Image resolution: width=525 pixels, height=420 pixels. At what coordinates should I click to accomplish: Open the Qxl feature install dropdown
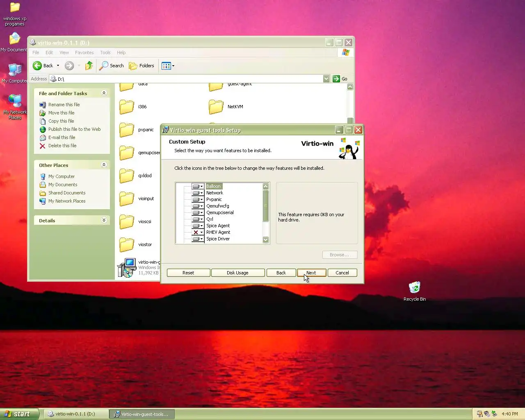click(x=198, y=219)
